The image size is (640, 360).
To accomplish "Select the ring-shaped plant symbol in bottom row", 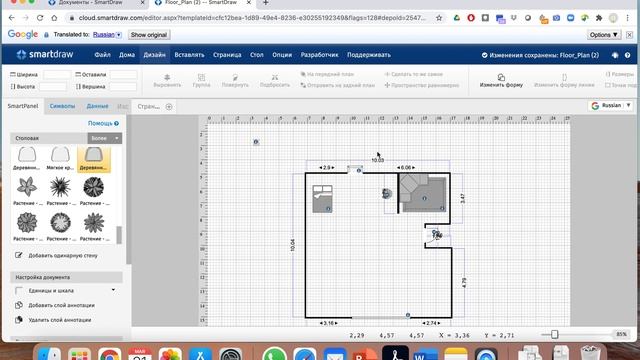I will coord(60,223).
